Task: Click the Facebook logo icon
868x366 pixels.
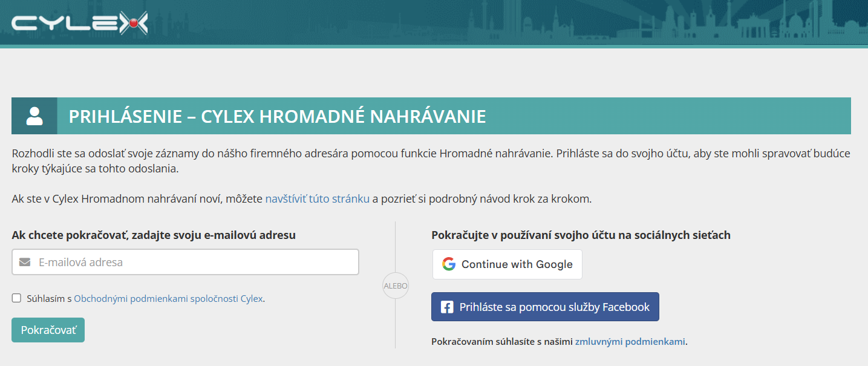Action: [447, 307]
